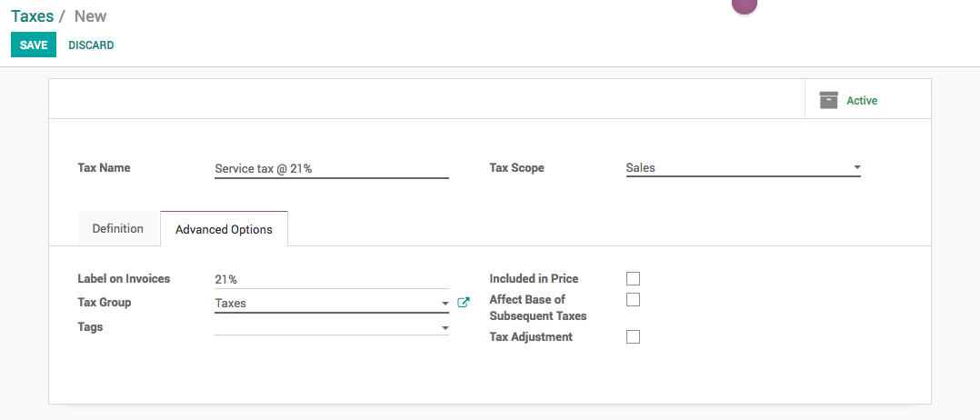
Task: Enable the Included in Price checkbox
Action: [634, 279]
